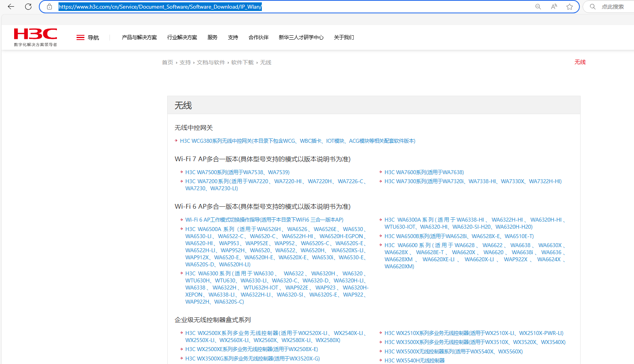
Task: Click 软件下载 in the breadcrumb
Action: point(243,62)
